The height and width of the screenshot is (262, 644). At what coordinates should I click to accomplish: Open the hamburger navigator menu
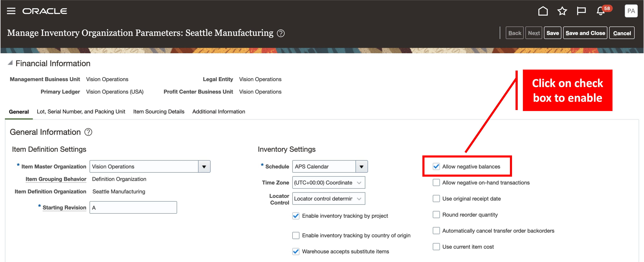[x=11, y=11]
